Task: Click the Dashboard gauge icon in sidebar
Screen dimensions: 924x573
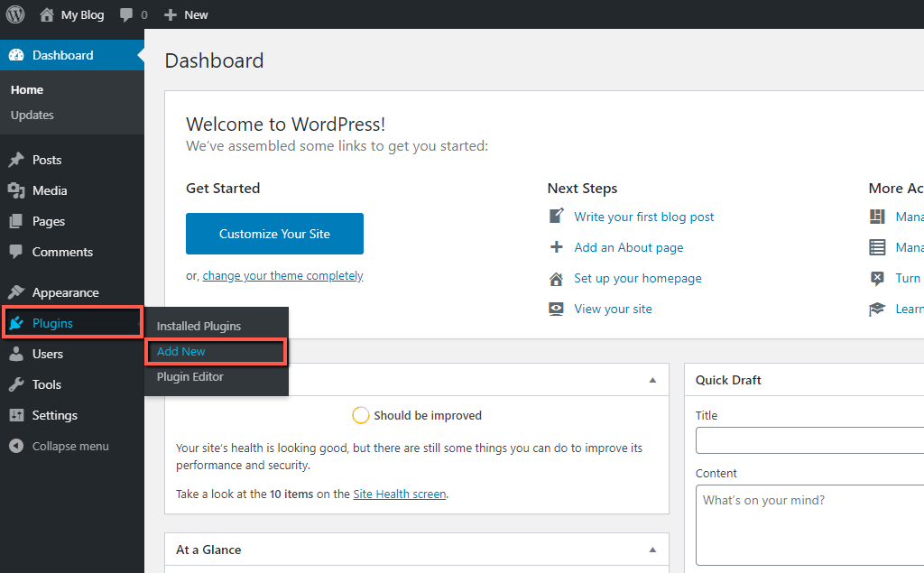Action: [x=16, y=55]
